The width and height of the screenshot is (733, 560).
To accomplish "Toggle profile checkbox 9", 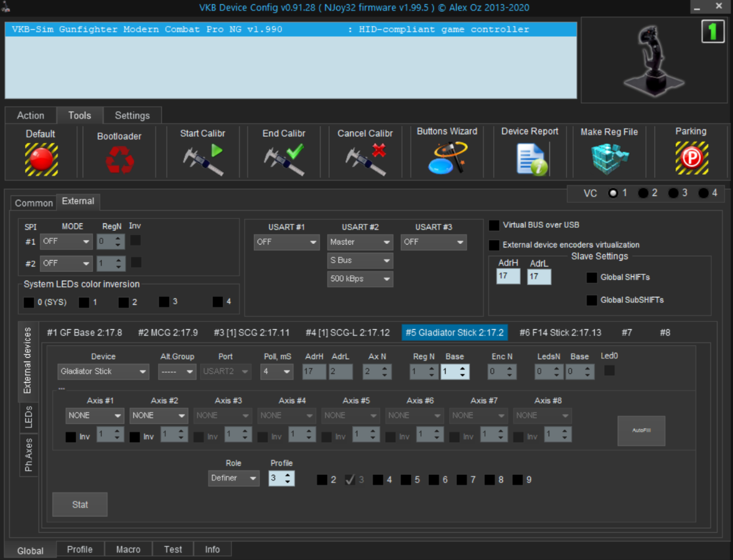I will click(518, 480).
